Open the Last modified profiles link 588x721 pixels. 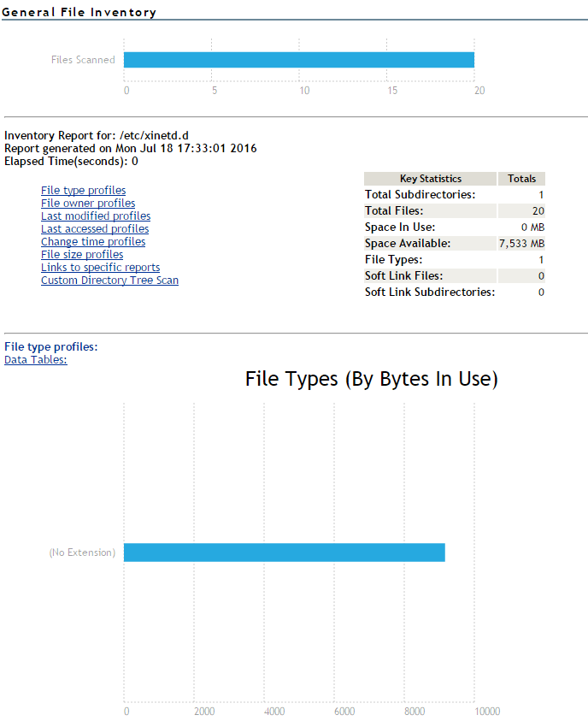point(95,216)
